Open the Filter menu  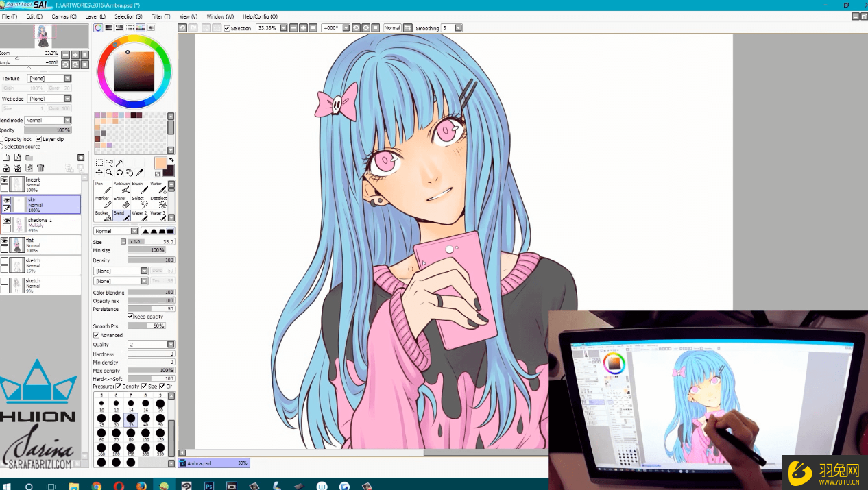(160, 16)
